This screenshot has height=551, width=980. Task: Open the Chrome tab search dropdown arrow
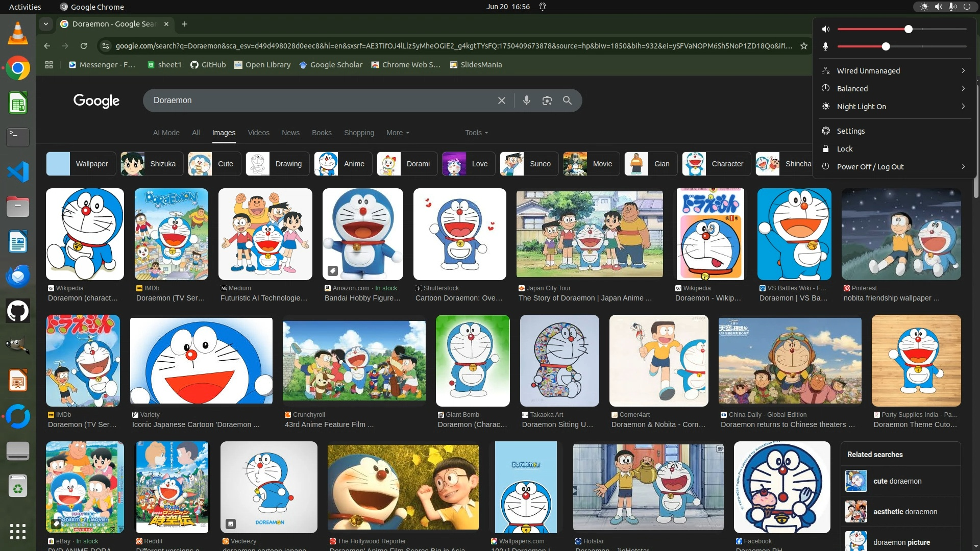click(46, 24)
